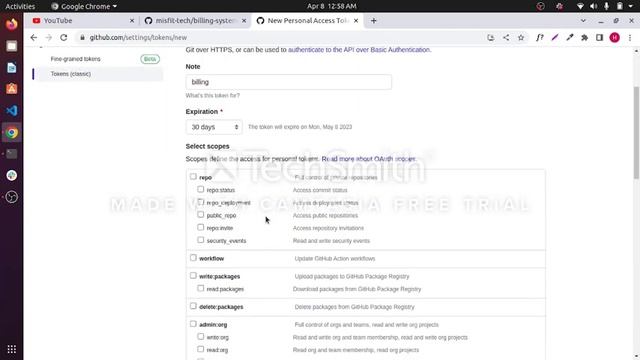640x360 pixels.
Task: Launch LibreOffice Writer from the dock
Action: pos(11,68)
